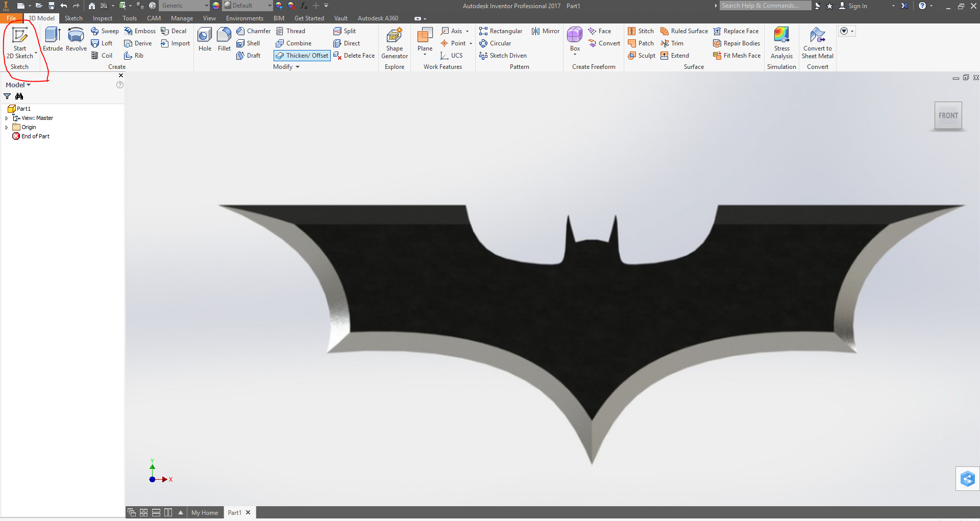The height and width of the screenshot is (521, 980).
Task: Select the Draft tool
Action: (248, 56)
